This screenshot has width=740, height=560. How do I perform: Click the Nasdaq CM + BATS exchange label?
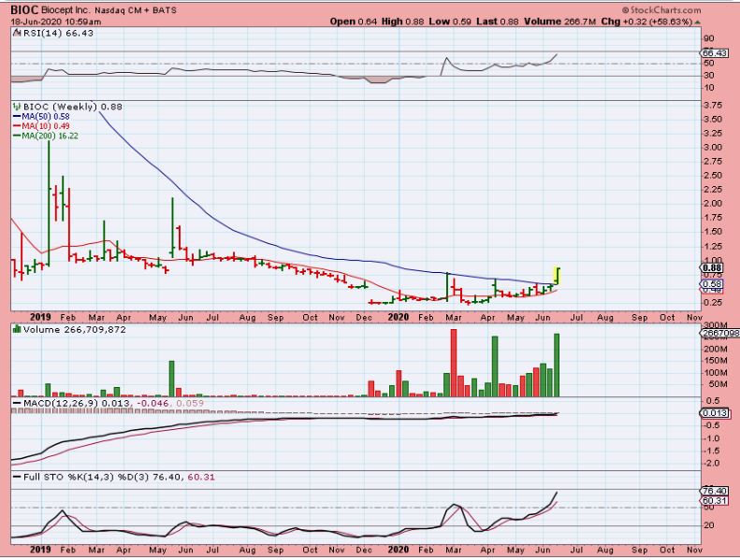[x=136, y=10]
